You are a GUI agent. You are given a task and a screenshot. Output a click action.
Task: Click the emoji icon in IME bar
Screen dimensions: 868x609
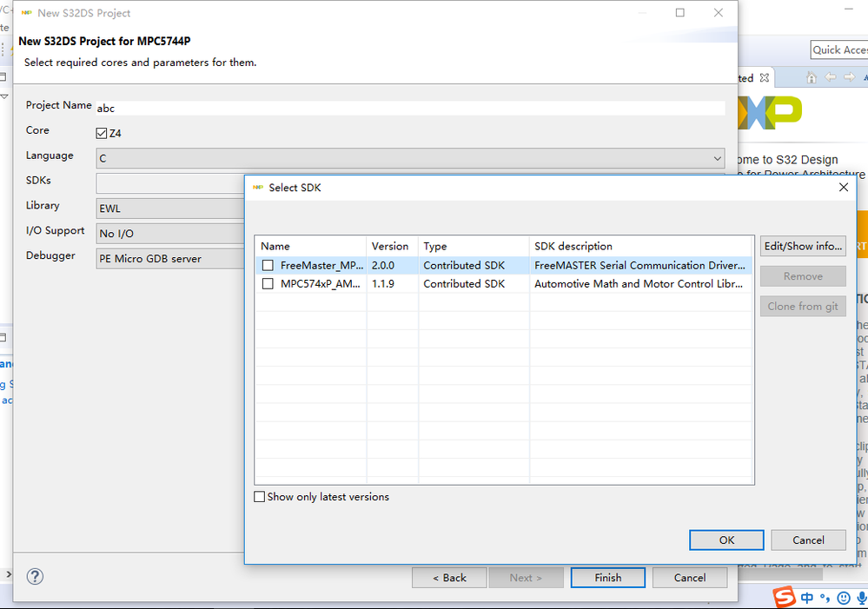[x=844, y=598]
